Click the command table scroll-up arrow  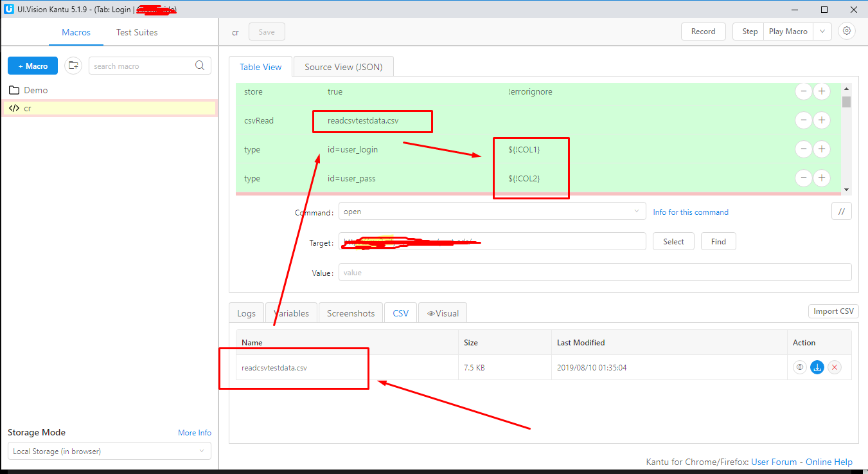(x=847, y=89)
